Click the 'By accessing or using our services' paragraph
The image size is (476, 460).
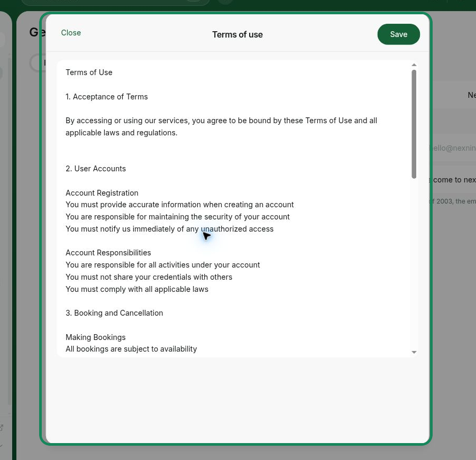[221, 126]
